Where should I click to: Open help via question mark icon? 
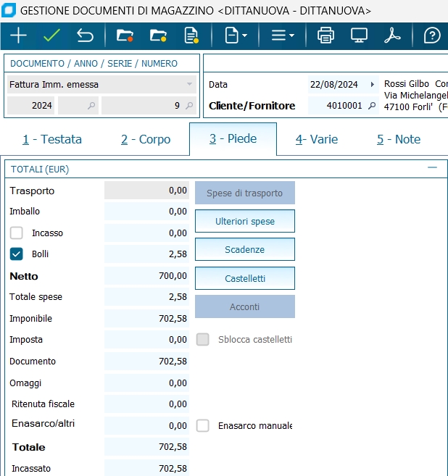432,36
